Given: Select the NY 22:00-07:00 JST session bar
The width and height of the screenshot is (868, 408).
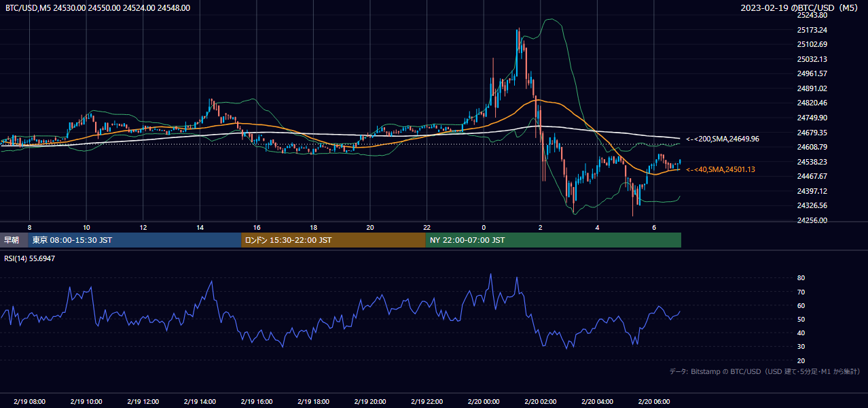Looking at the screenshot, I should click(554, 240).
